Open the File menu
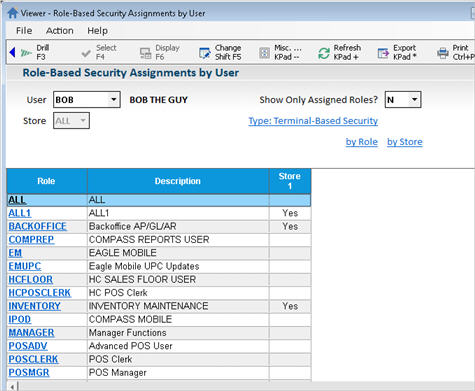This screenshot has height=391, width=475. click(24, 31)
